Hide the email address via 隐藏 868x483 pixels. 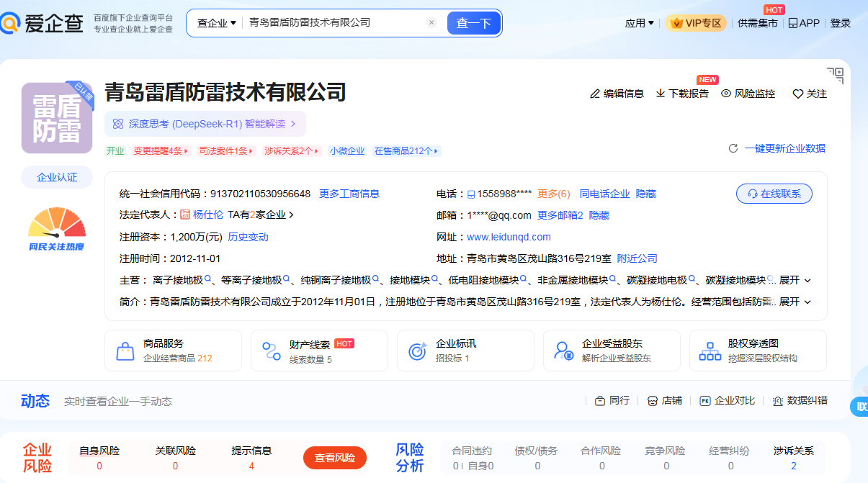(599, 215)
